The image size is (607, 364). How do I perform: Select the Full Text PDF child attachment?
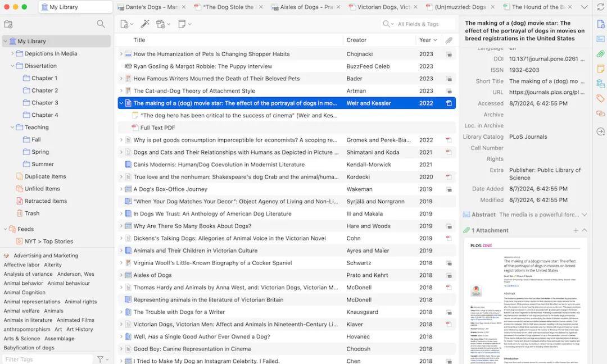click(x=287, y=128)
